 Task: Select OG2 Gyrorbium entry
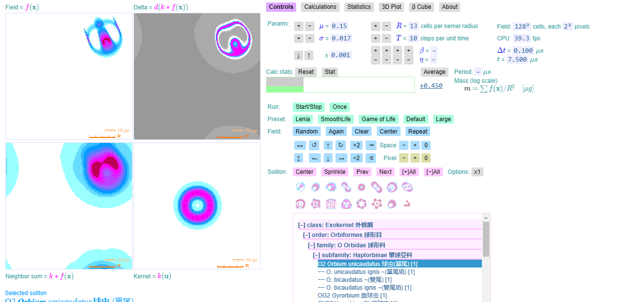click(x=352, y=296)
